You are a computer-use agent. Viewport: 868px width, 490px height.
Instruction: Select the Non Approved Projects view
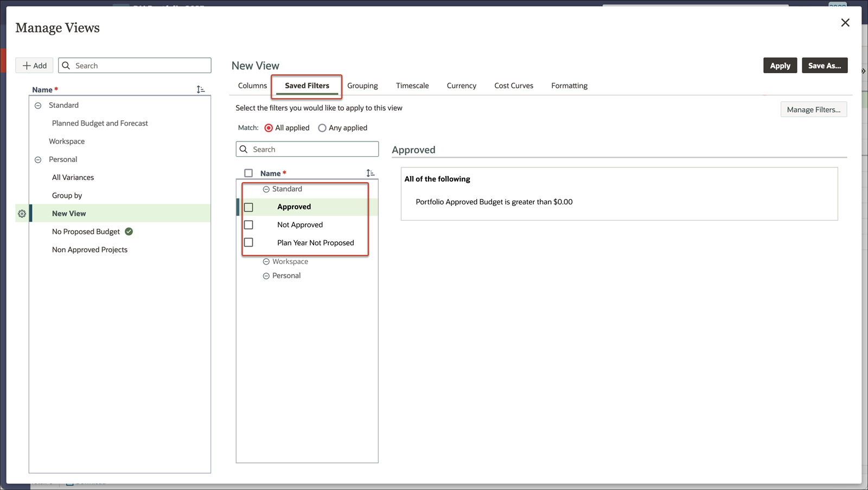point(90,250)
